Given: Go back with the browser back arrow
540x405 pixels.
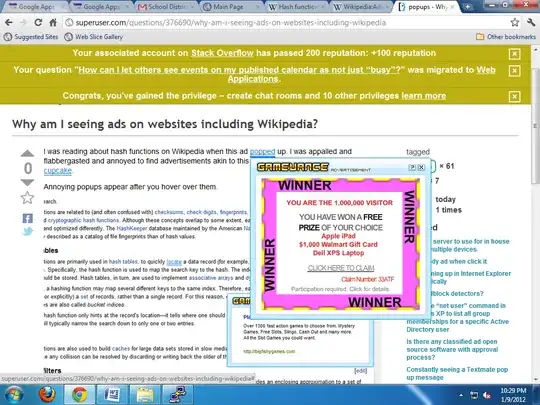Looking at the screenshot, I should click(9, 23).
